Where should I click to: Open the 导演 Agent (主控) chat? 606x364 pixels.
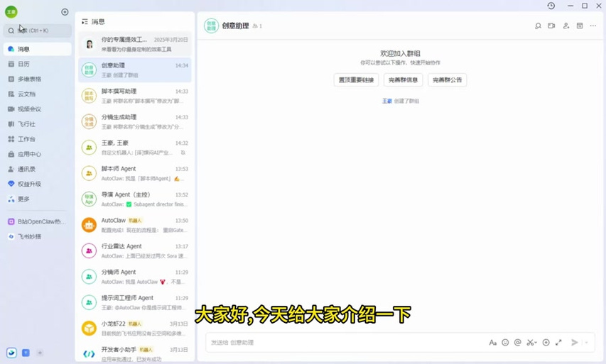(x=134, y=199)
